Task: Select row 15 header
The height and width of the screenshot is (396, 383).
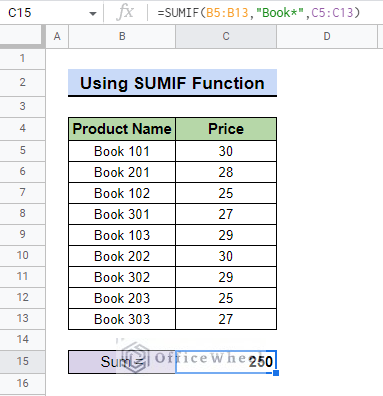Action: pos(22,362)
